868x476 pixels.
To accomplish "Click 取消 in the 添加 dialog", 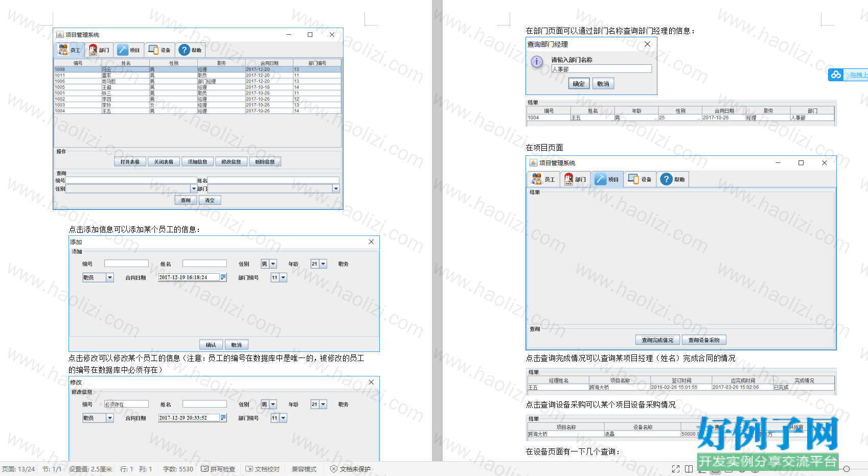I will click(236, 345).
